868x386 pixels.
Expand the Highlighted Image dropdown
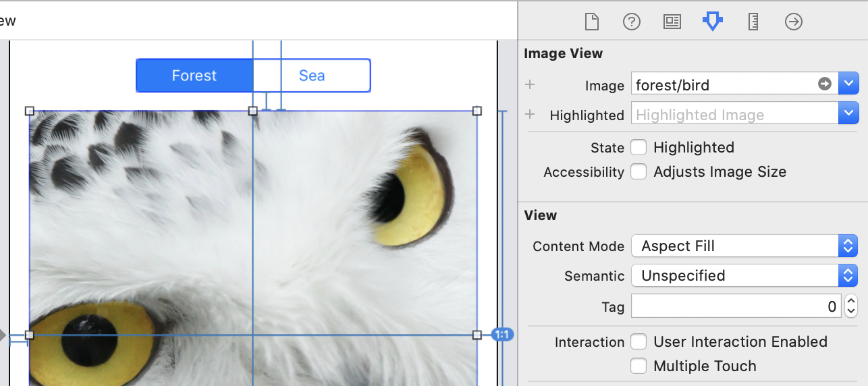pyautogui.click(x=848, y=114)
